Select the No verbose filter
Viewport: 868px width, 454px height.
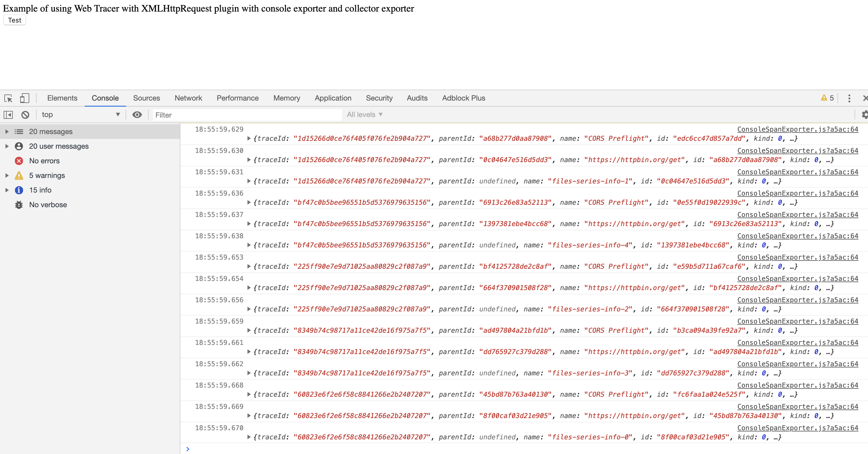pos(48,205)
